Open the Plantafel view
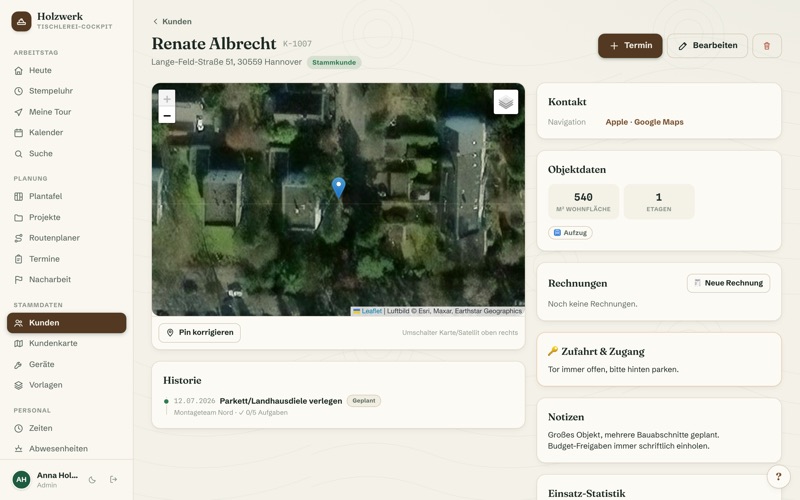Screen dimensions: 800x500 66,196
